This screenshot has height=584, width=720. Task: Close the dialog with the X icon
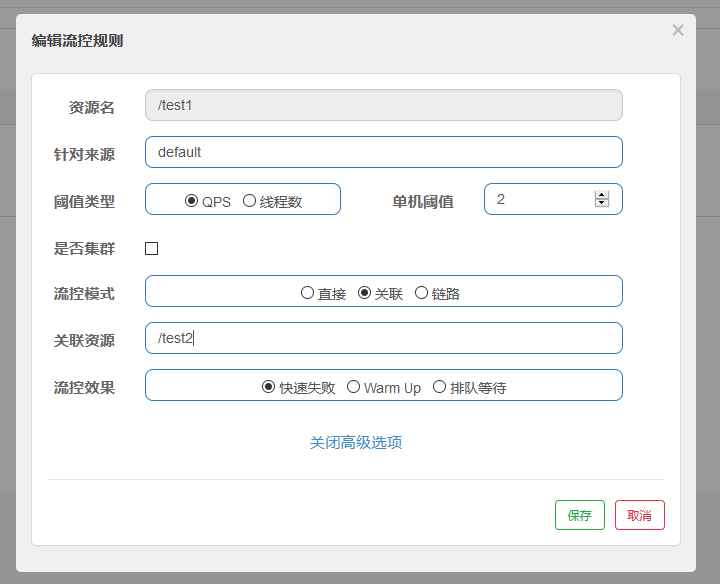(x=678, y=30)
